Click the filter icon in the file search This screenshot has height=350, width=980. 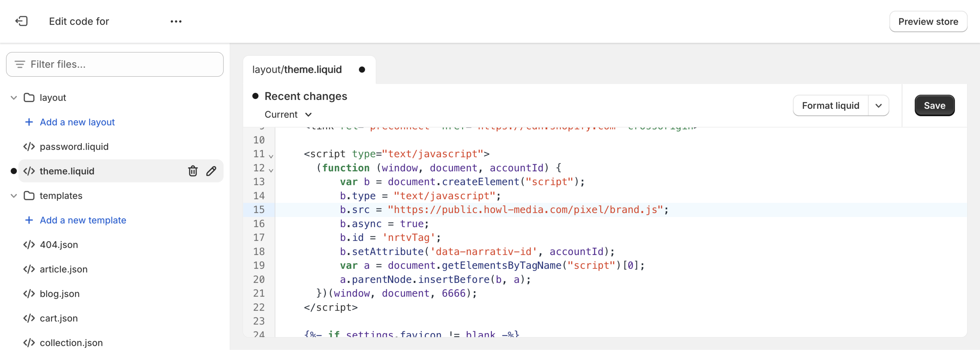[x=20, y=64]
